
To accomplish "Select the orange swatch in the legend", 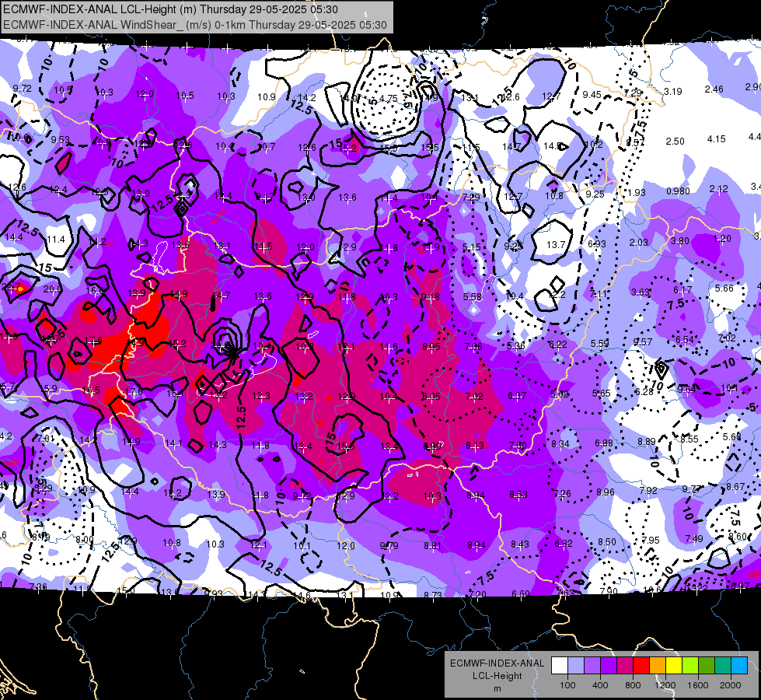I will pyautogui.click(x=658, y=666).
